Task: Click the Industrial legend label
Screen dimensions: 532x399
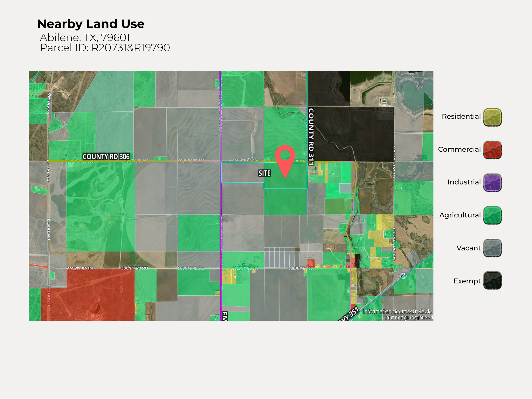Action: click(464, 182)
